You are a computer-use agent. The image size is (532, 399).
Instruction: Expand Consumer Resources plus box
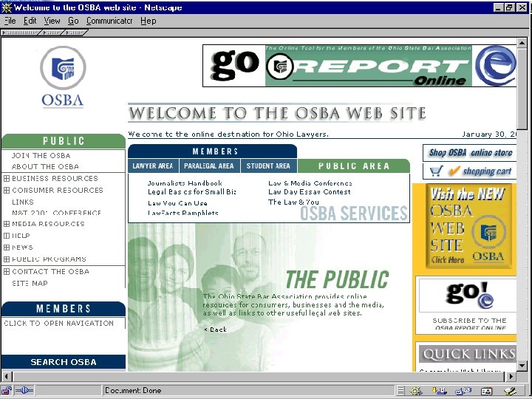click(x=7, y=190)
